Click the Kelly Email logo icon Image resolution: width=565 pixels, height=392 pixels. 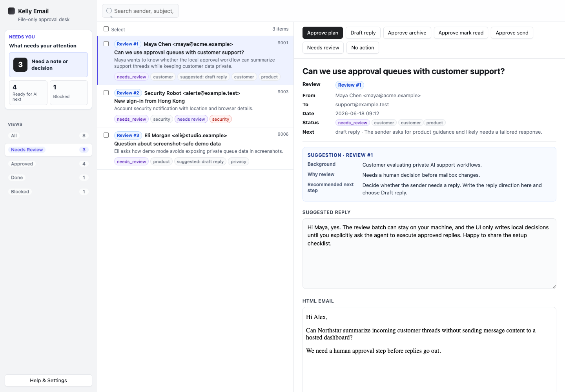pyautogui.click(x=11, y=11)
